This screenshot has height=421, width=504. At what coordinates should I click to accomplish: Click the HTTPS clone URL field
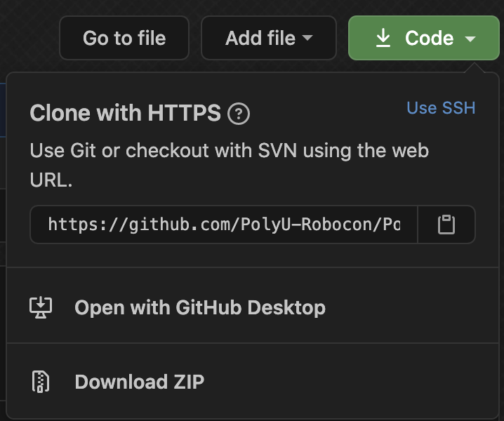[224, 225]
